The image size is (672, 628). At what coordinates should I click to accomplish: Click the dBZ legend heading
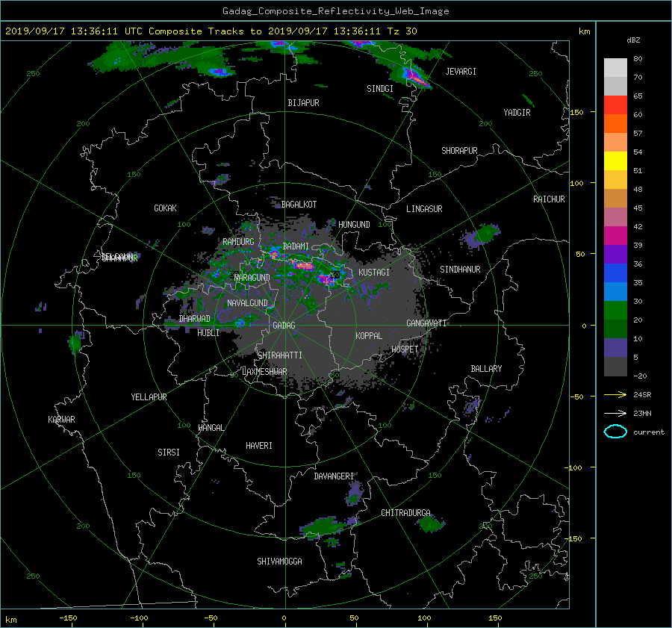pyautogui.click(x=633, y=40)
